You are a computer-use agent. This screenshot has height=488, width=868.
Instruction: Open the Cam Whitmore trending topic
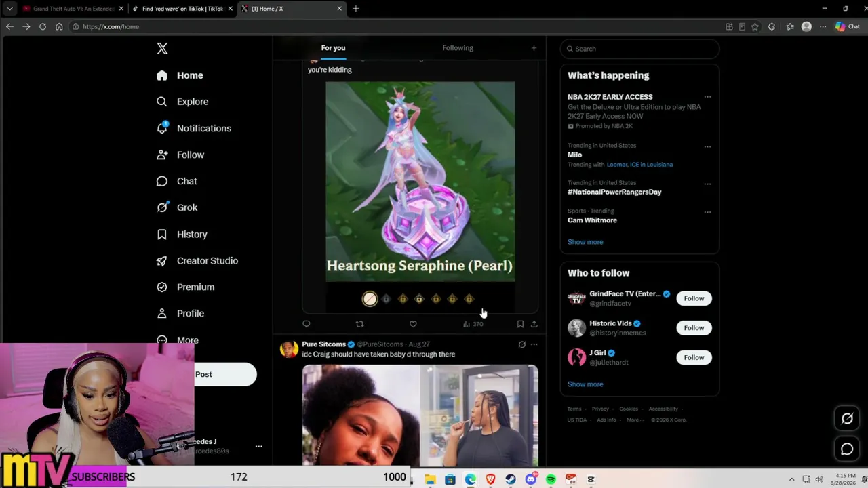point(592,220)
